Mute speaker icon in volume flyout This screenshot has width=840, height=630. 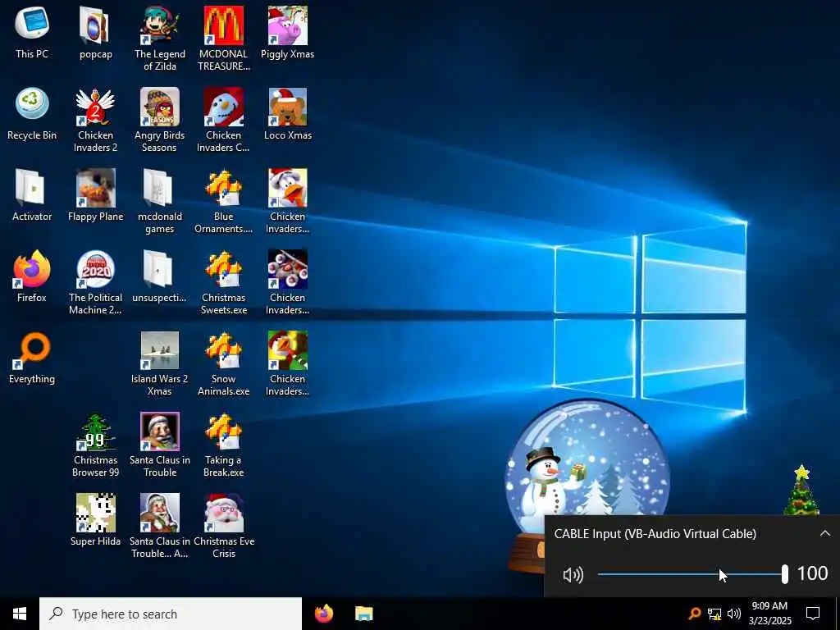573,575
